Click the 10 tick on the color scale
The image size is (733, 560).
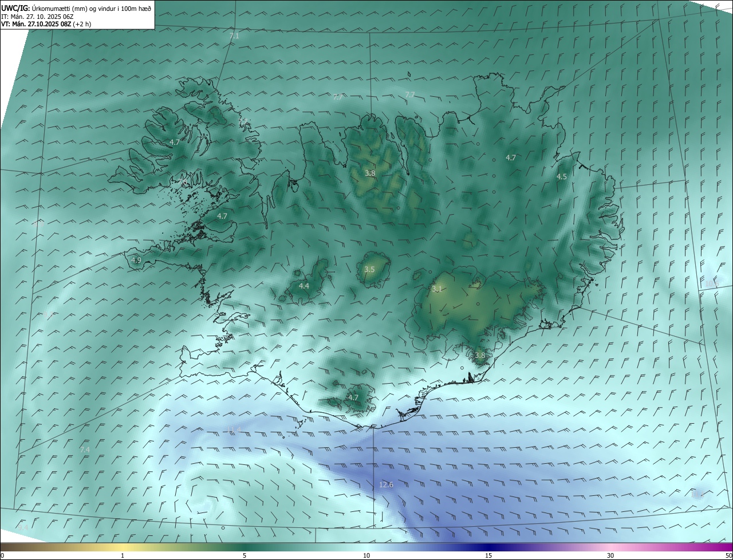366,555
